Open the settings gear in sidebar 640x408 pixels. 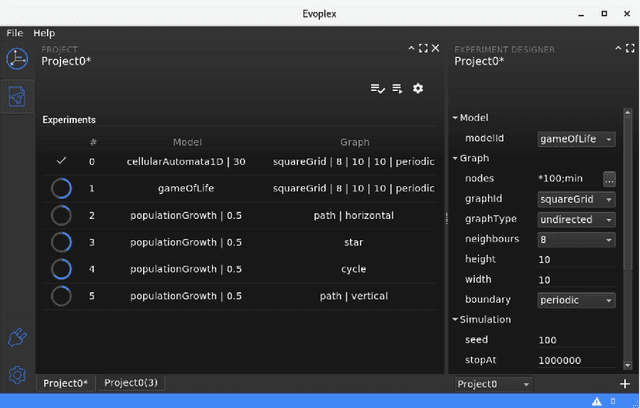(x=17, y=375)
